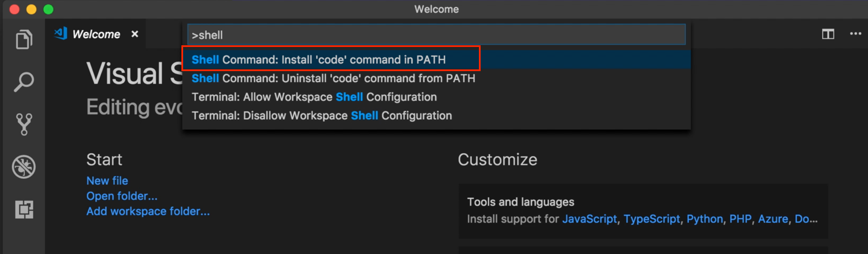Select Allow Workspace Shell Configuration
The height and width of the screenshot is (254, 868).
[436, 97]
